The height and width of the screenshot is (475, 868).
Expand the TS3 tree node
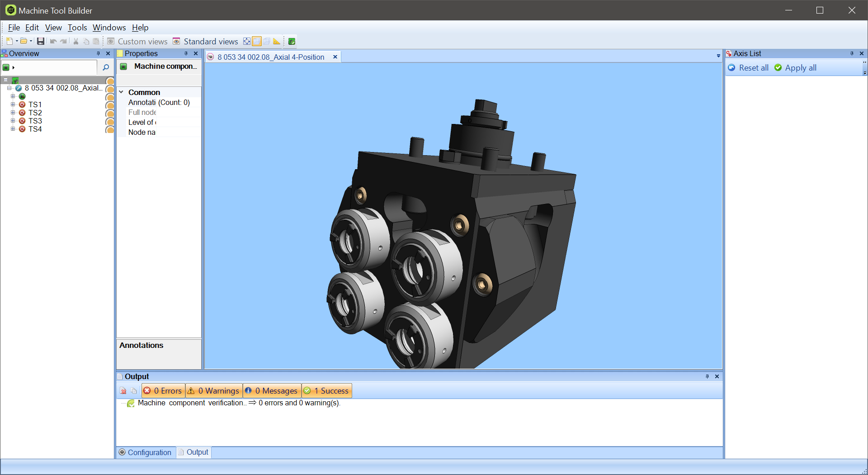tap(13, 121)
